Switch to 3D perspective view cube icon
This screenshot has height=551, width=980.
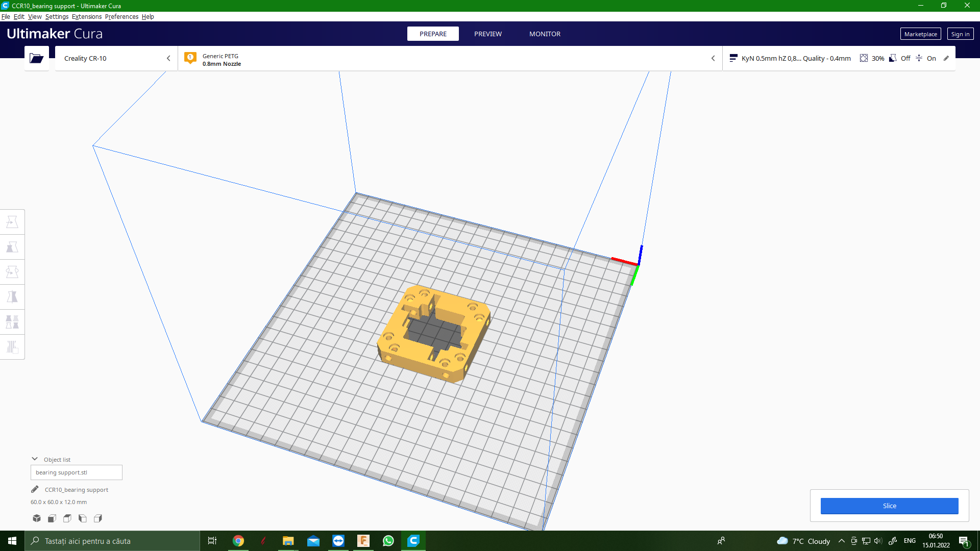[x=37, y=518]
